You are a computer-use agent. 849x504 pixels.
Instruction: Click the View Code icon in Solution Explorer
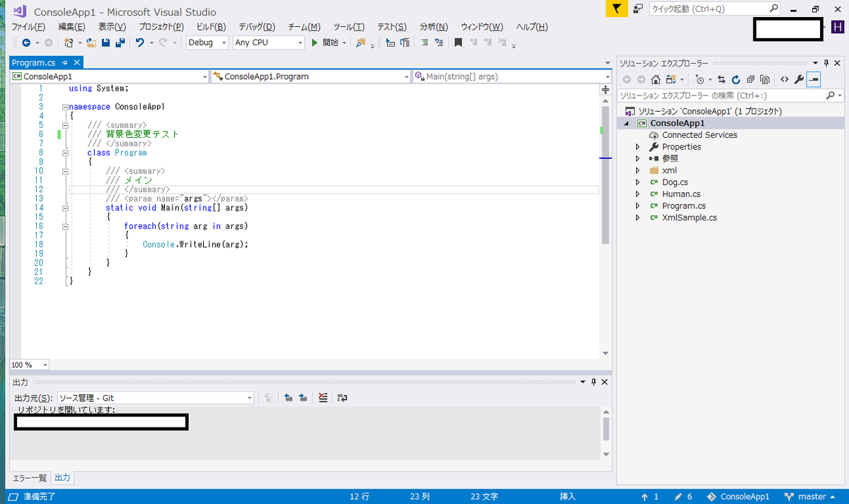pyautogui.click(x=784, y=79)
